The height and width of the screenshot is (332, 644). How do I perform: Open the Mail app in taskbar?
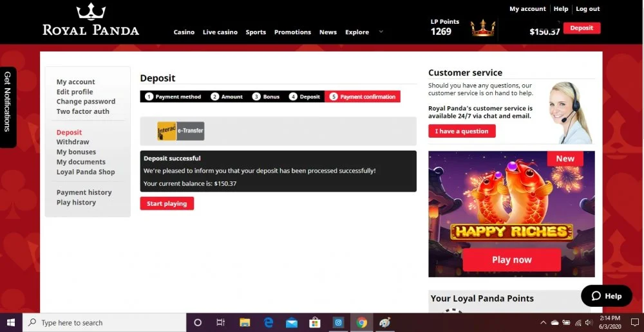tap(292, 322)
